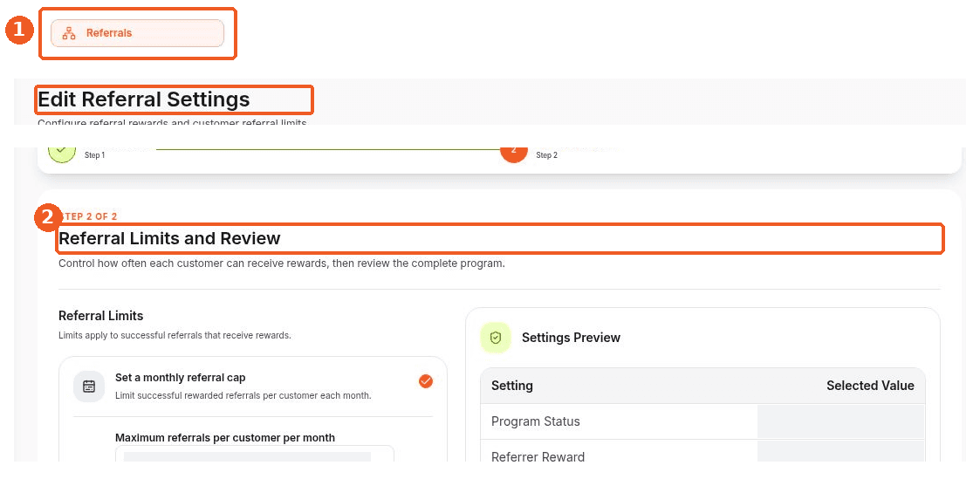This screenshot has width=980, height=479.
Task: Click "Maximum referrals per customer per month" label
Action: pyautogui.click(x=225, y=438)
